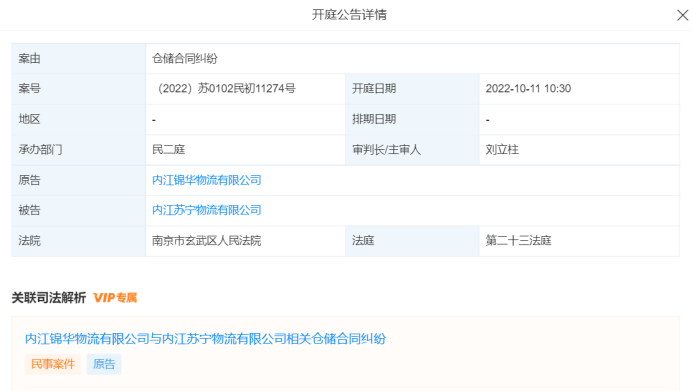Image resolution: width=693 pixels, height=391 pixels.
Task: Open defendant 内江苏宁物流有限公司 link
Action: point(206,210)
